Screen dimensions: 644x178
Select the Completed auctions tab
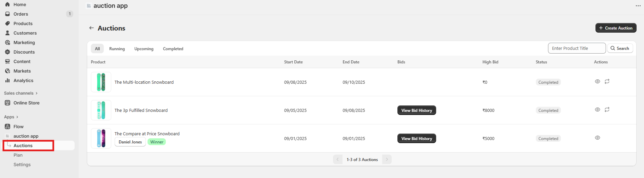[x=173, y=49]
